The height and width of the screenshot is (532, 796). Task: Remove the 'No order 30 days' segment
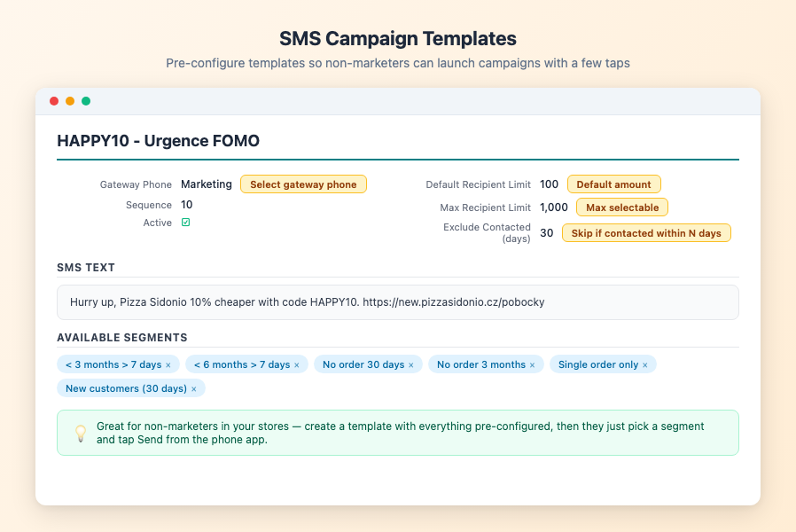pos(410,365)
